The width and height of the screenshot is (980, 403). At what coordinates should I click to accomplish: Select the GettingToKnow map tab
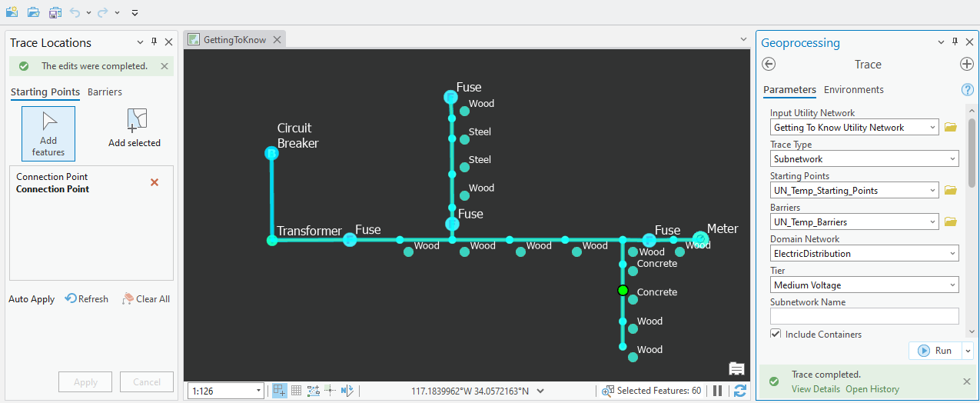pyautogui.click(x=234, y=39)
